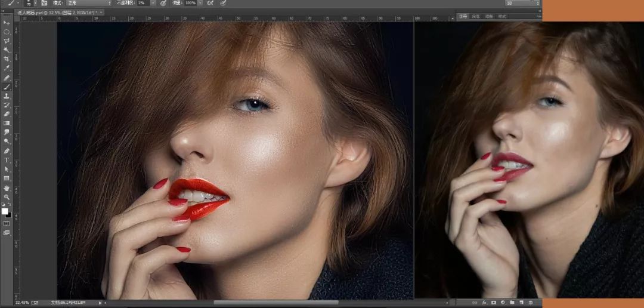Select the Magic Wand tool
The height and width of the screenshot is (308, 644).
click(x=6, y=50)
